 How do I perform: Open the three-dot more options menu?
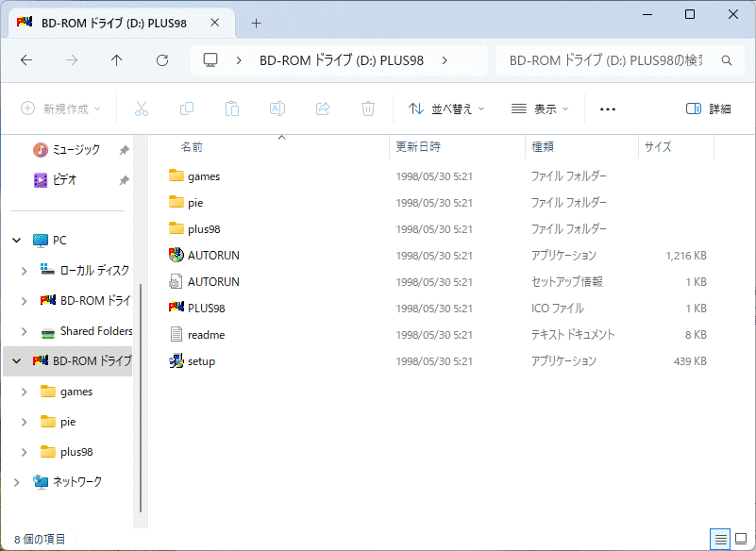[608, 109]
